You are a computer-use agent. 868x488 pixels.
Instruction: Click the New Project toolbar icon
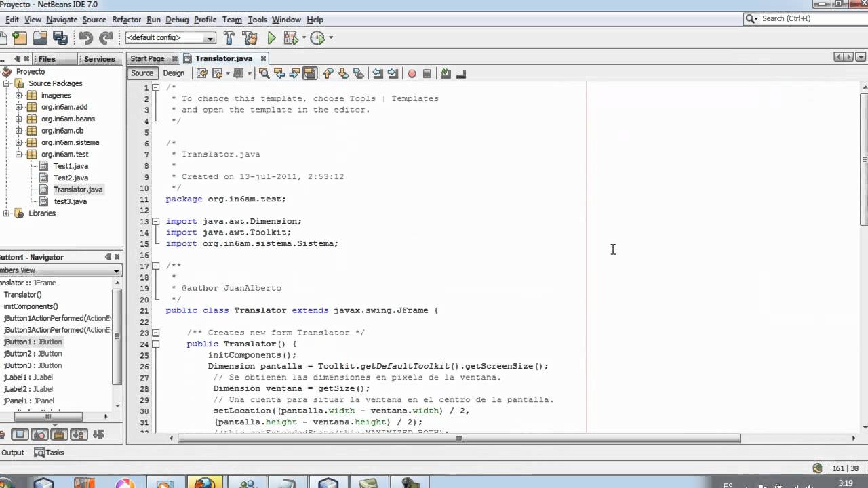20,38
